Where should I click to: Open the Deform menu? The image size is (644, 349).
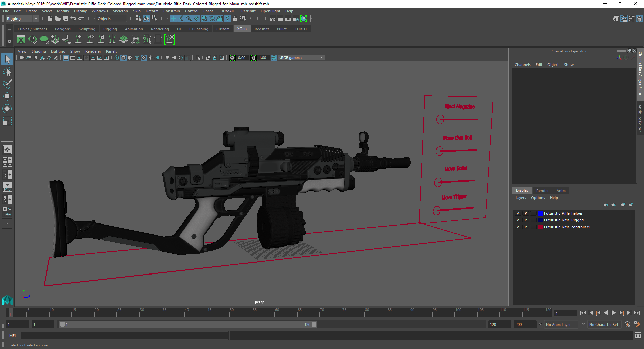click(x=152, y=11)
